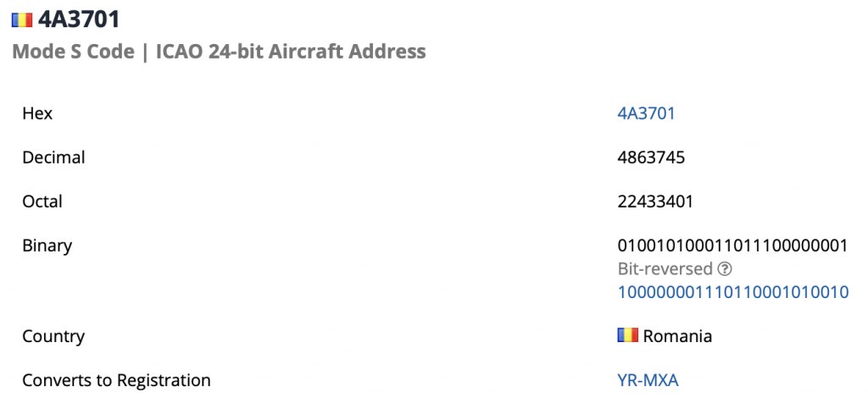Open the YR-MXA registration link
868x403 pixels.
tap(648, 380)
